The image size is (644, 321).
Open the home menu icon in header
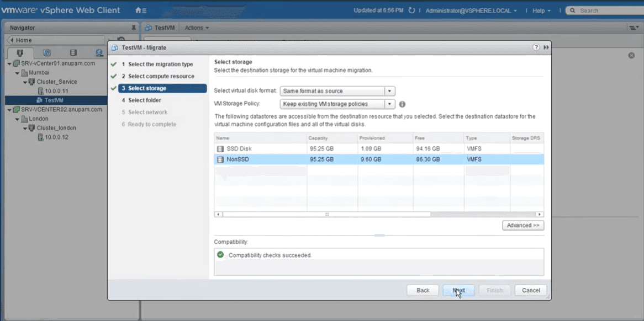click(140, 10)
